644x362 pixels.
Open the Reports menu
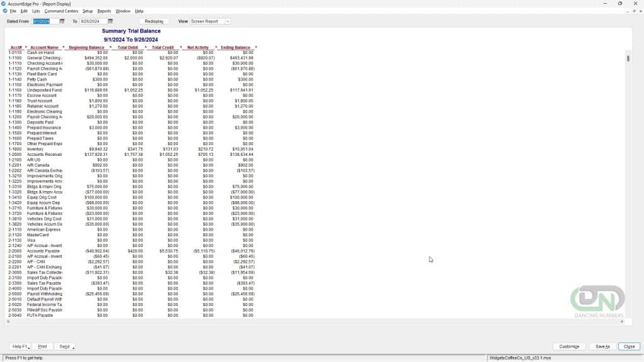[x=104, y=11]
